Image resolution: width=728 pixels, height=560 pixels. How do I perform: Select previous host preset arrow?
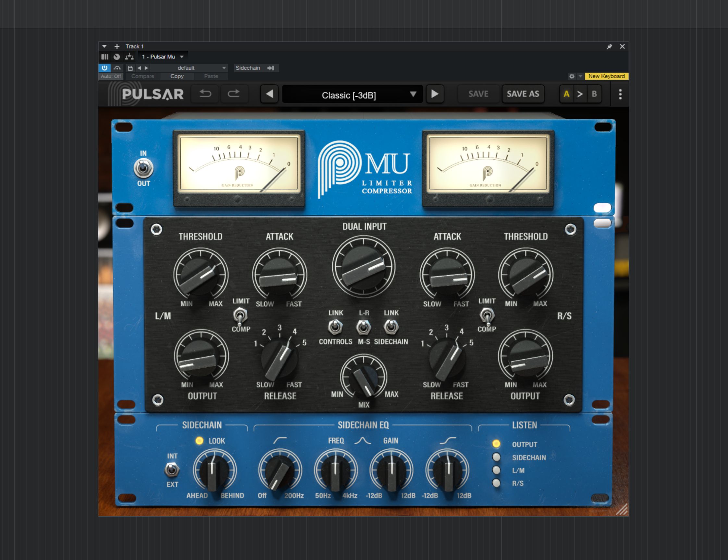[139, 68]
